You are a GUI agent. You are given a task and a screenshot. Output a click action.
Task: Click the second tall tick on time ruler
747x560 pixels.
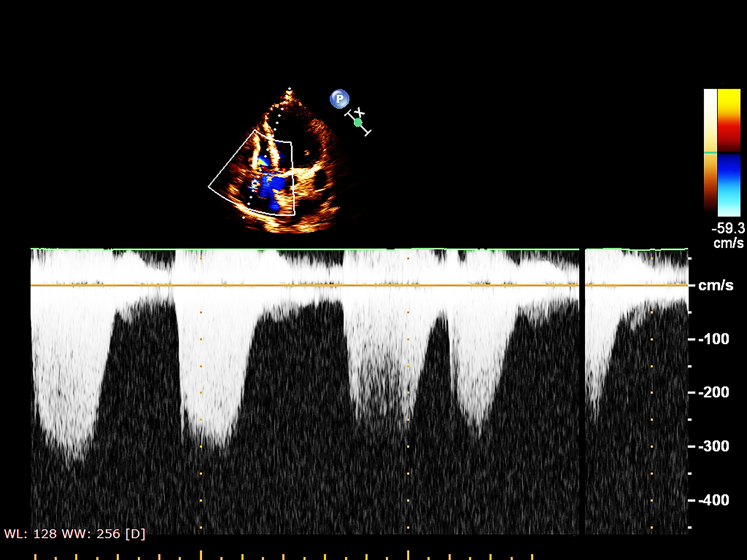pos(408,555)
